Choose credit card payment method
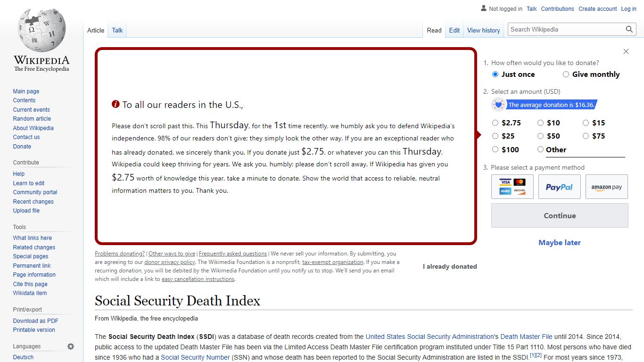644x362 pixels. (x=512, y=187)
